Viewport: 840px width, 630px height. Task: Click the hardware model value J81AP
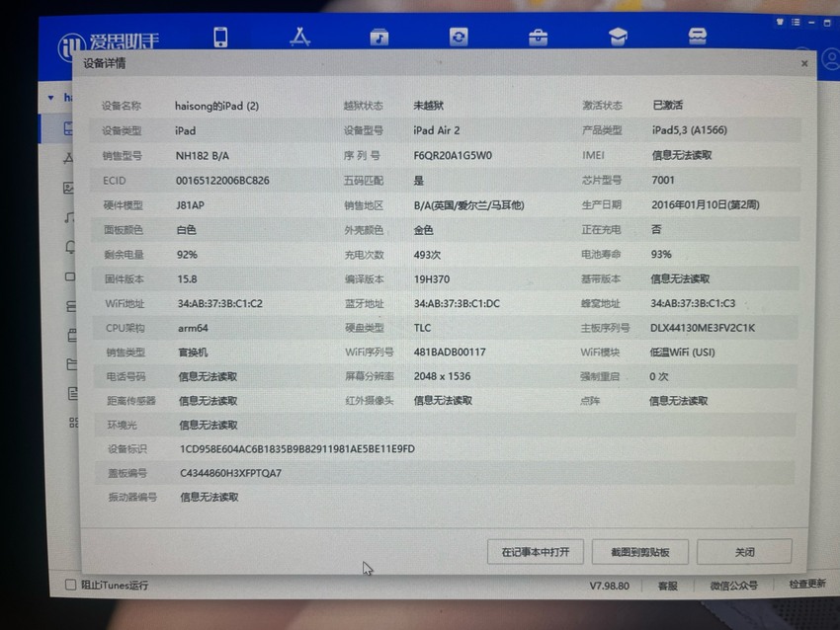coord(190,205)
